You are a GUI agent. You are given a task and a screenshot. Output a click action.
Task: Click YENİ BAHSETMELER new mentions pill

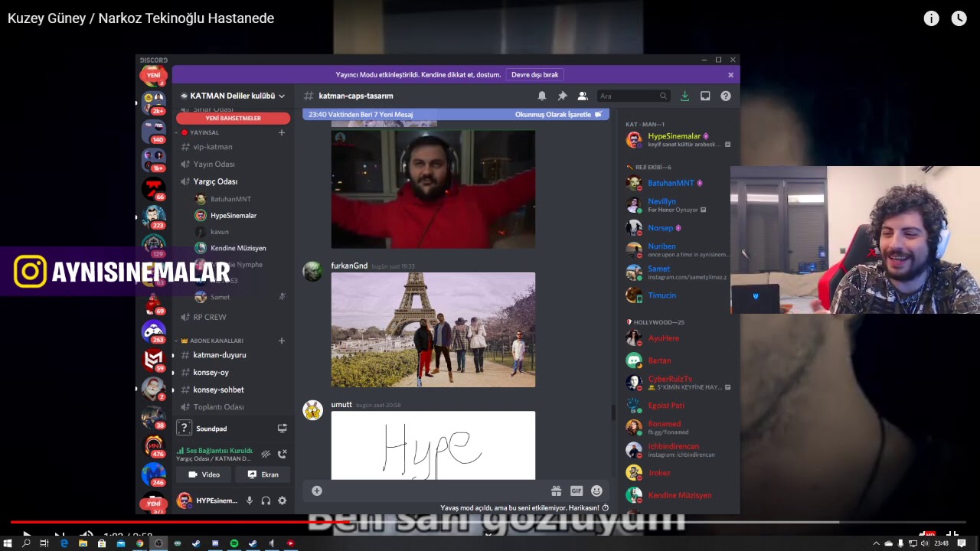click(233, 119)
